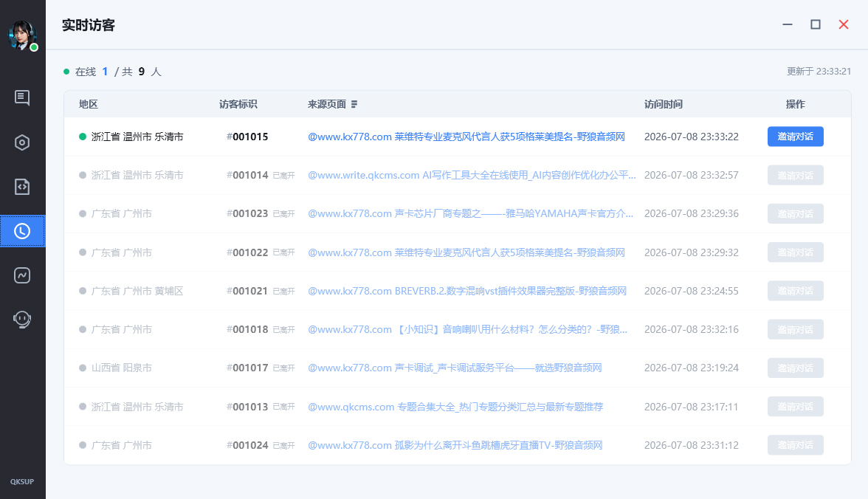Viewport: 868px width, 499px height.
Task: Click 邀请对话 for visitor #001024
Action: (796, 445)
